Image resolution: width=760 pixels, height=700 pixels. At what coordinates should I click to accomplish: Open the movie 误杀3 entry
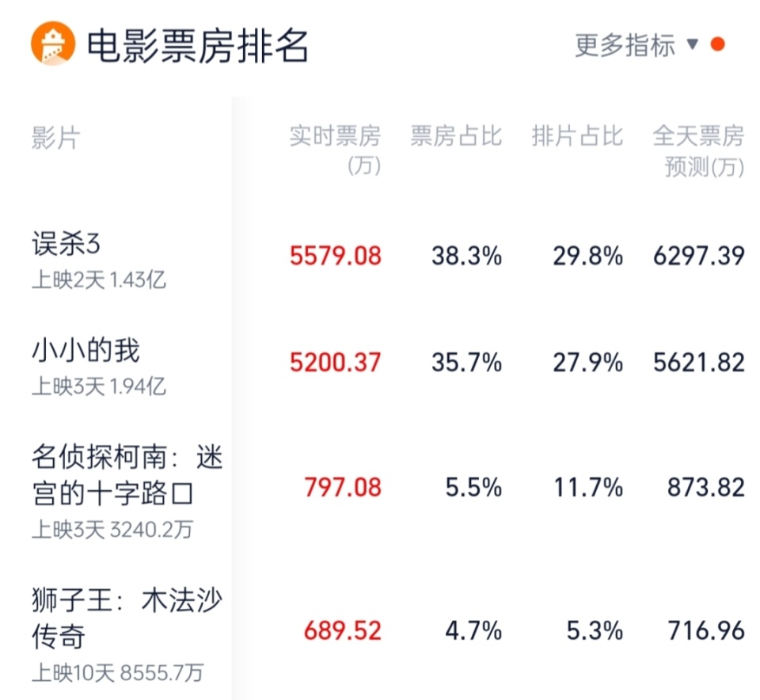66,243
